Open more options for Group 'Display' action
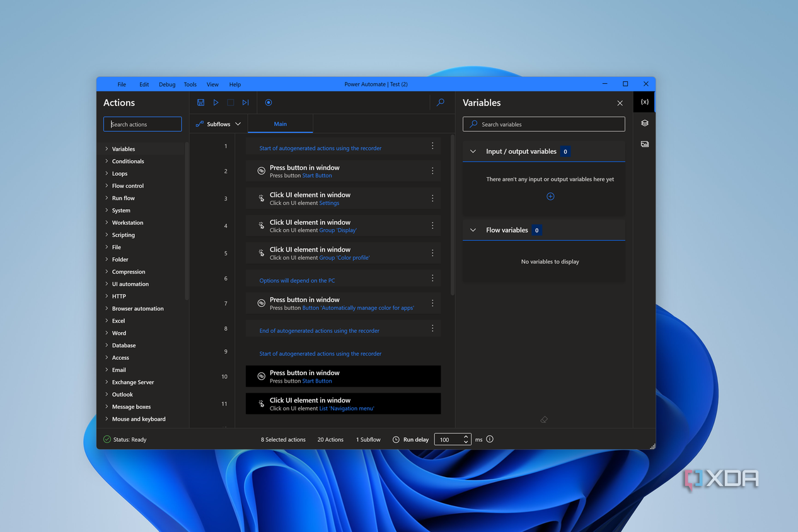798x532 pixels. pos(432,226)
